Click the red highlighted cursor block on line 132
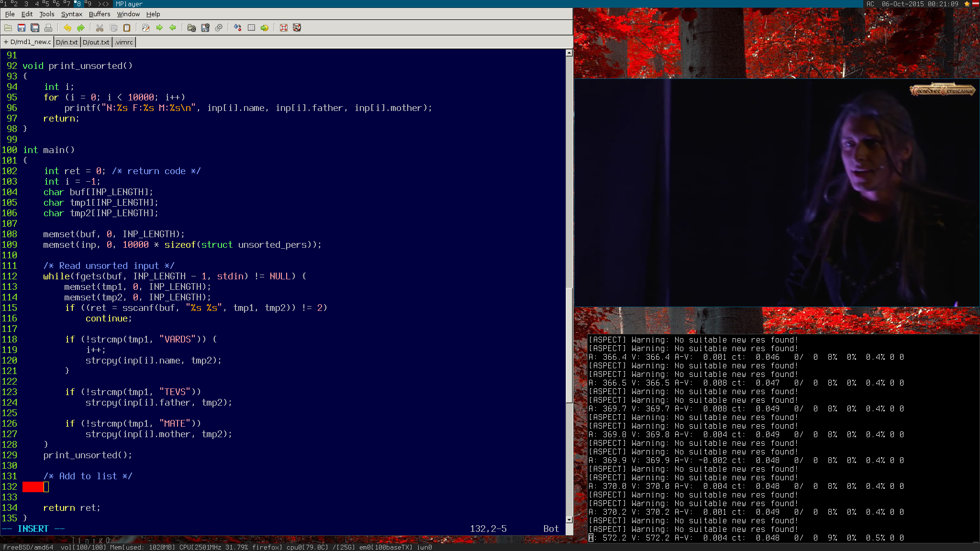Screen dimensions: 980x551 coord(33,487)
